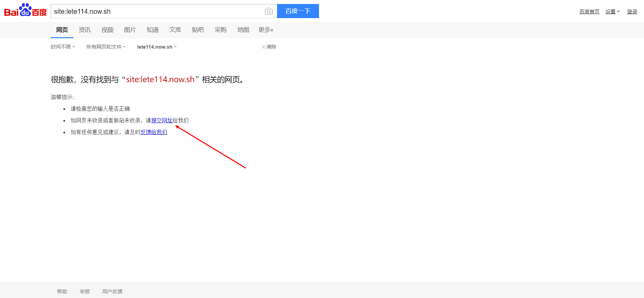
Task: Click the search query input field
Action: (158, 11)
